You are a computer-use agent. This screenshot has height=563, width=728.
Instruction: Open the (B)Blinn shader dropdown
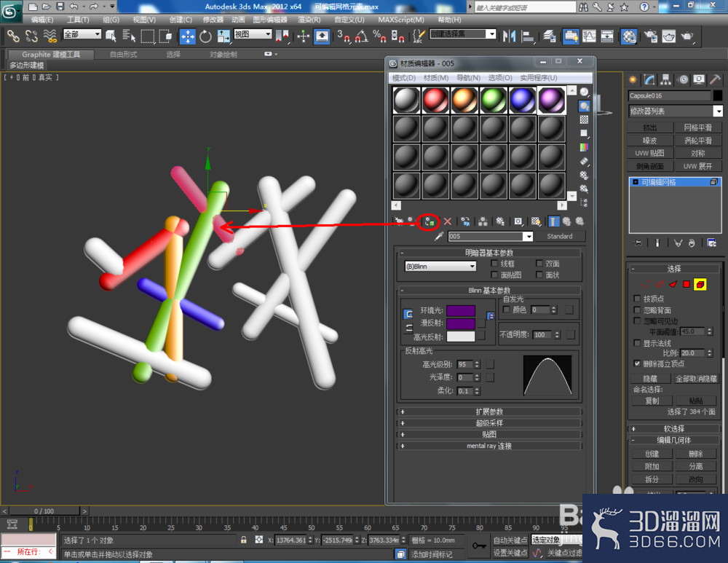point(440,266)
